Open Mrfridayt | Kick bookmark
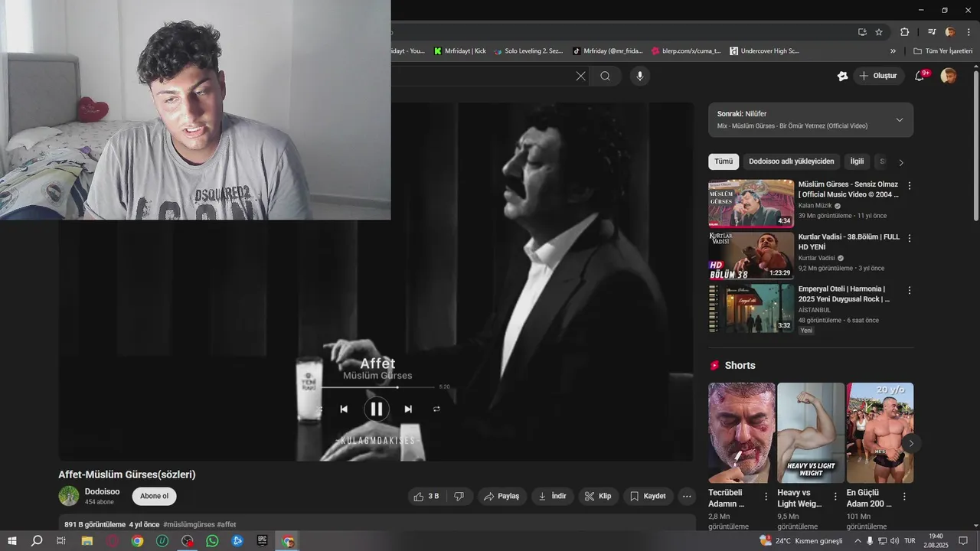The height and width of the screenshot is (551, 980). coord(460,51)
